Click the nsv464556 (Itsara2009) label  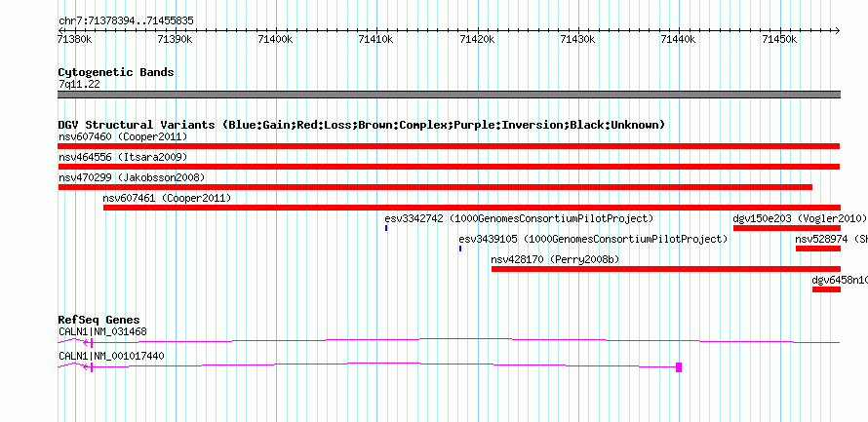point(123,157)
